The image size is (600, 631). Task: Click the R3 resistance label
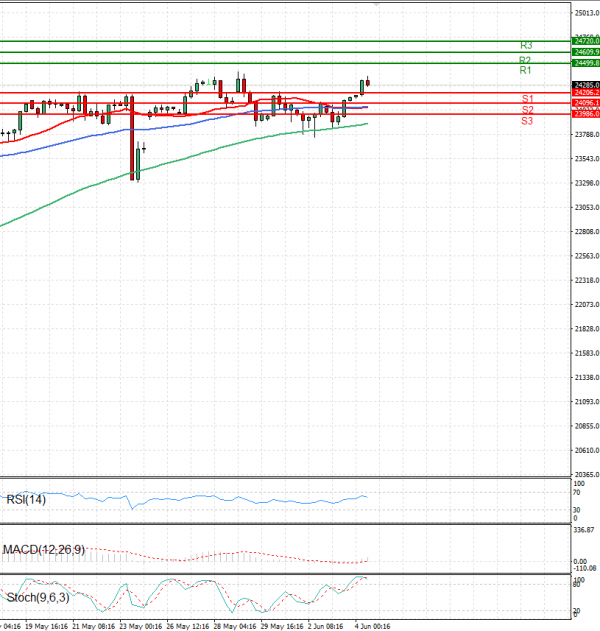click(x=526, y=45)
